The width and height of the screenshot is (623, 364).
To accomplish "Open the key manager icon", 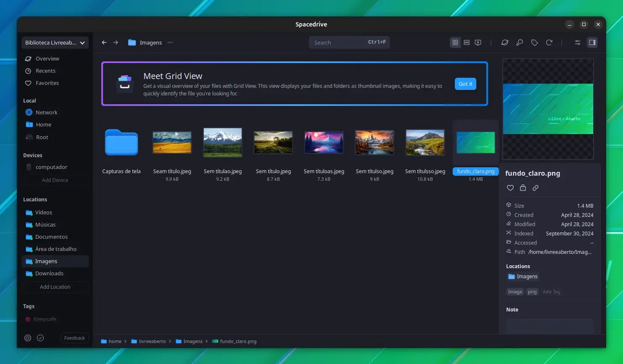I will (520, 42).
